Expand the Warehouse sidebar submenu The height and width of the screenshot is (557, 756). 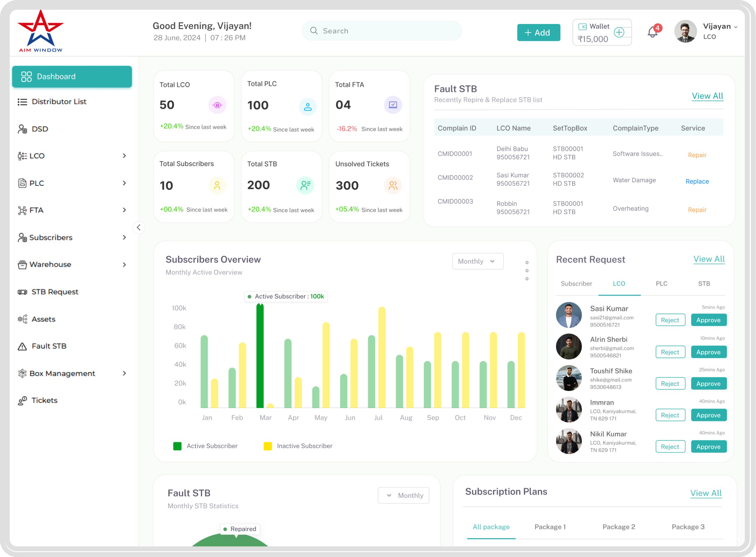124,265
